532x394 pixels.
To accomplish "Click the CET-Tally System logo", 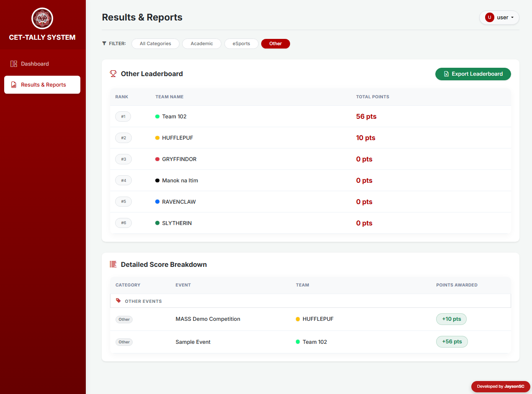I will pos(42,18).
